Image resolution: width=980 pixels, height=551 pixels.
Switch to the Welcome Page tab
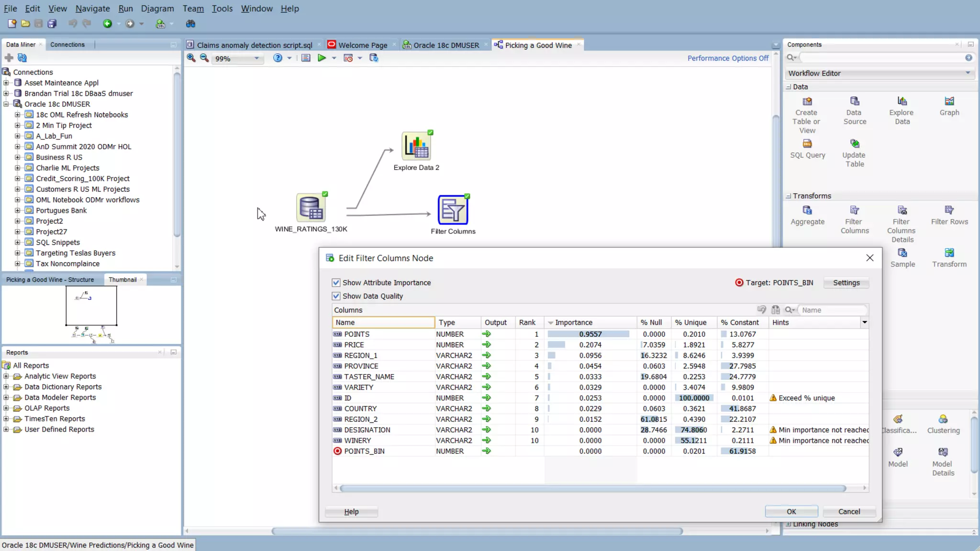click(x=362, y=45)
